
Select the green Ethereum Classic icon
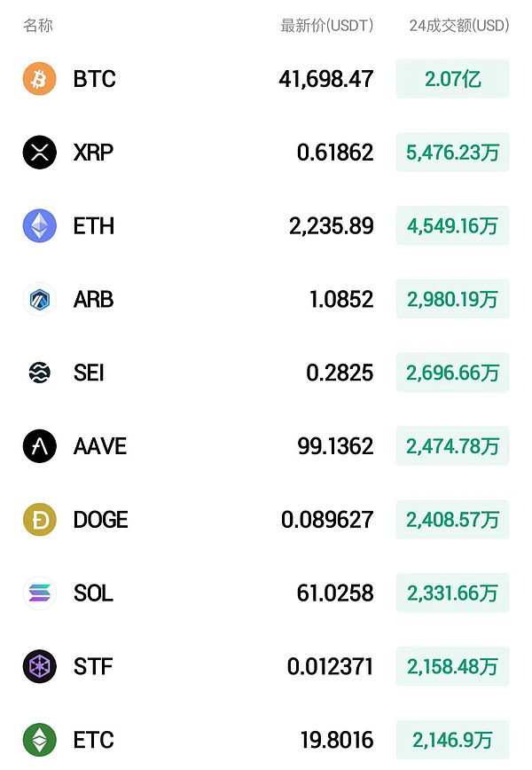39,740
